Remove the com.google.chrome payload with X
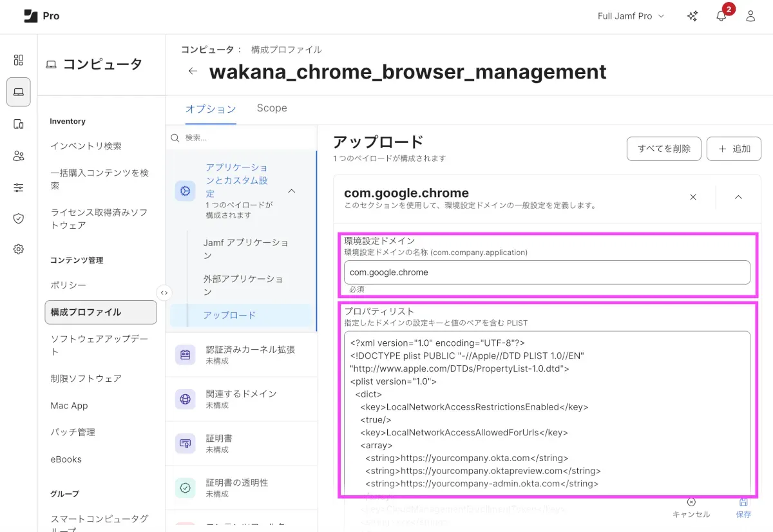 pos(693,197)
